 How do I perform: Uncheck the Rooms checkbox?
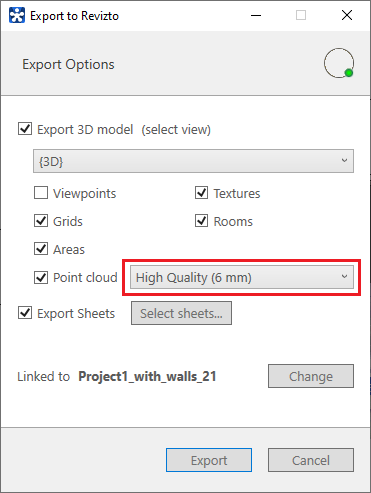click(202, 221)
